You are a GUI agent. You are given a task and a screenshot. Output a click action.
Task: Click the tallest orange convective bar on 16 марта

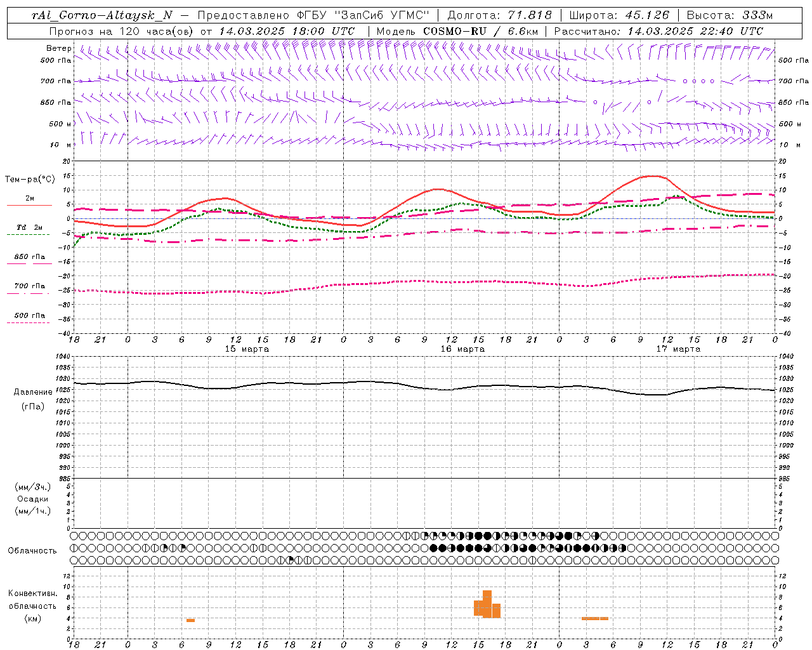coord(487,604)
